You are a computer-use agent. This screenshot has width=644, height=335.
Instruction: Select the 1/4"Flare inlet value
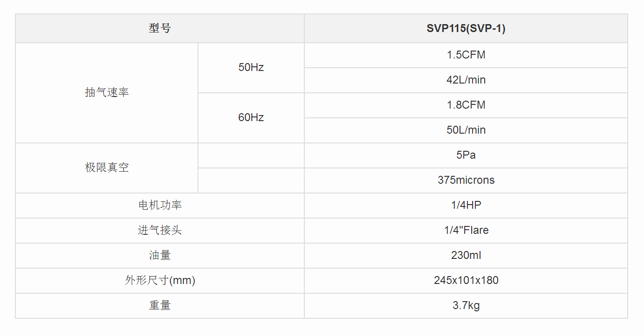click(466, 230)
